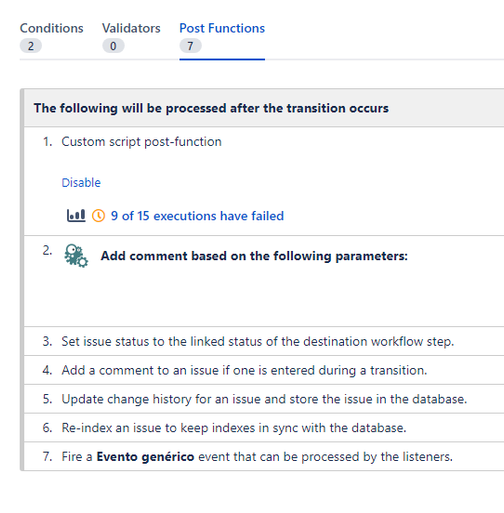Screen dimensions: 504x513
Task: Click the Evento genérico bold event name
Action: click(145, 457)
